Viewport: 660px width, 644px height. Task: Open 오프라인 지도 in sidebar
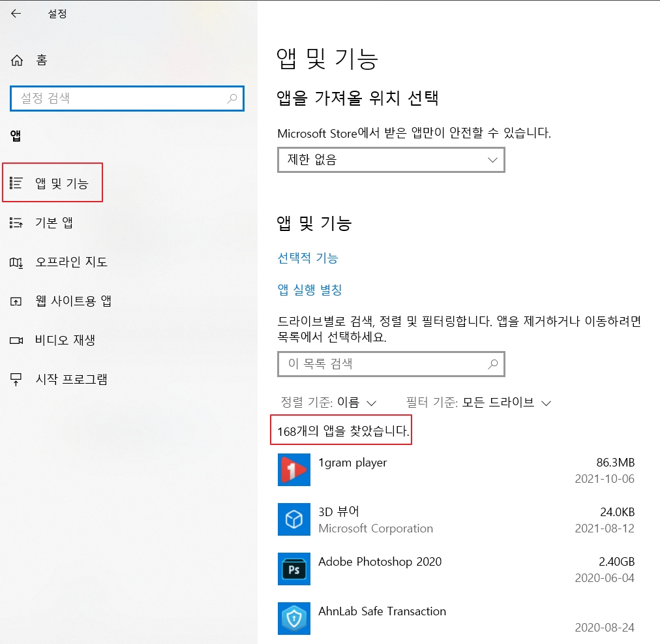pyautogui.click(x=71, y=262)
